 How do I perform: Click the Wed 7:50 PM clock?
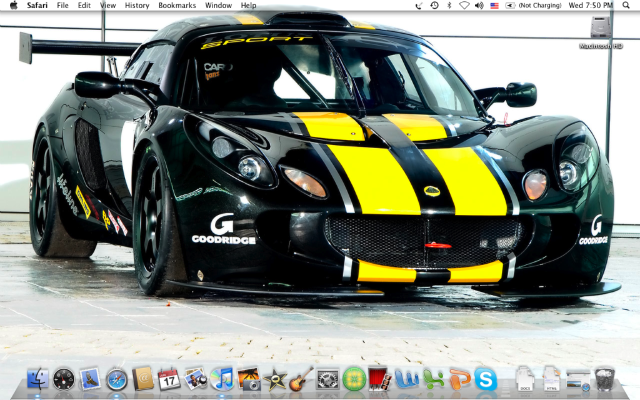click(x=590, y=5)
